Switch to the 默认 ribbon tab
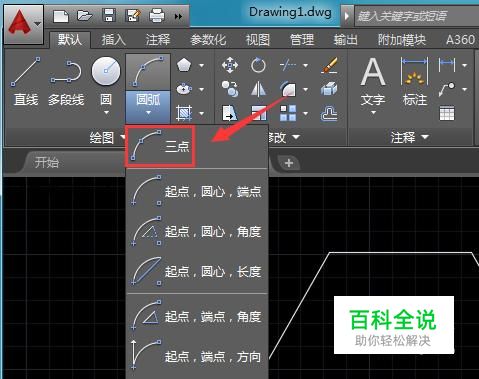The width and height of the screenshot is (479, 379). point(69,40)
